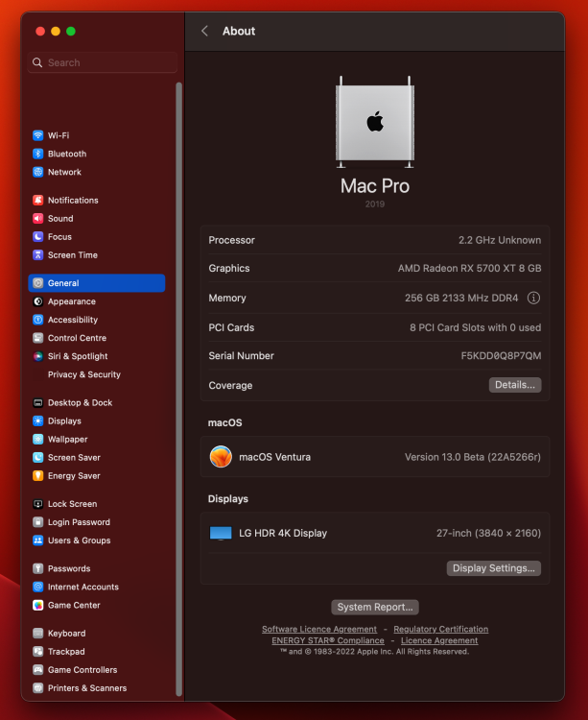
Task: Click the Sound speaker icon
Action: (38, 219)
